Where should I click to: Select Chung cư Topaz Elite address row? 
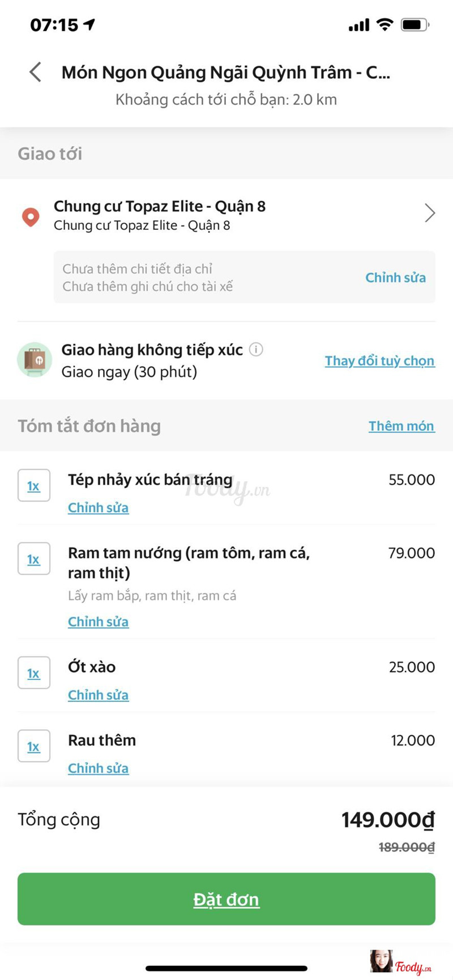[x=159, y=215]
